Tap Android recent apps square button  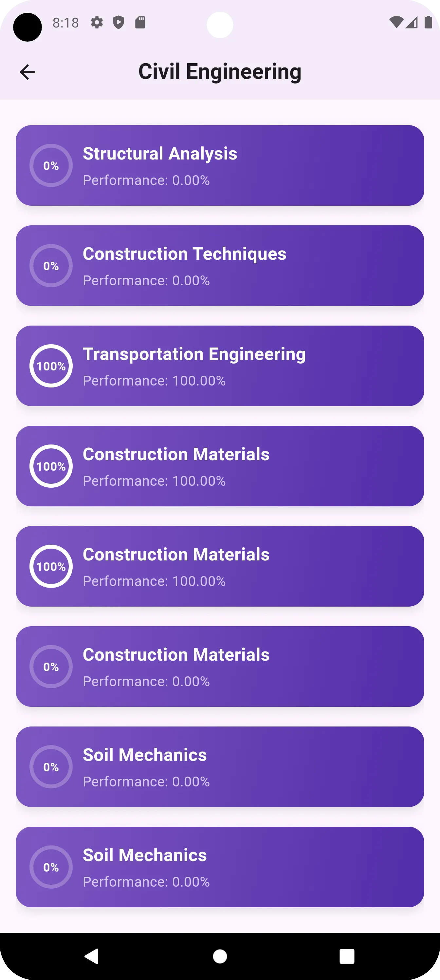347,956
